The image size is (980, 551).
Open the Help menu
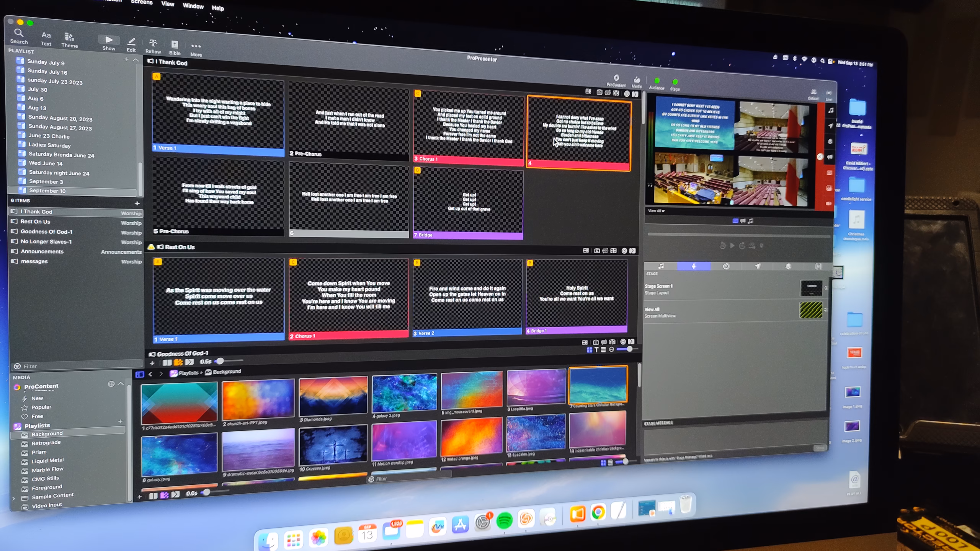(218, 8)
